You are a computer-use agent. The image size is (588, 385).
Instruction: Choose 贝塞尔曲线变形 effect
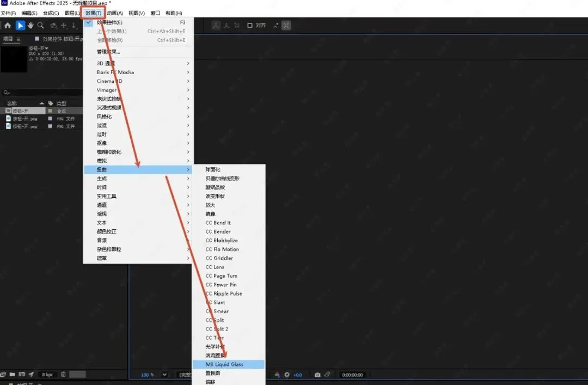[x=228, y=178]
